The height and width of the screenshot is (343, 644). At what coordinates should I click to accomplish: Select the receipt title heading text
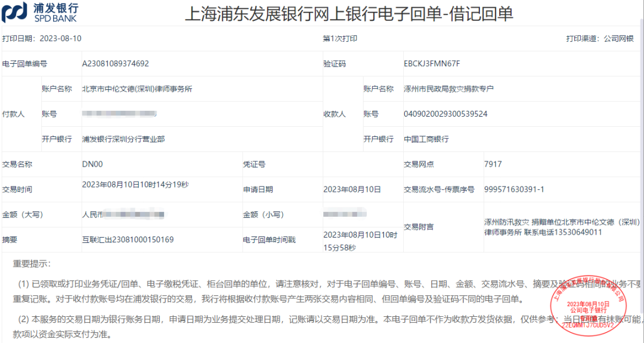(349, 14)
